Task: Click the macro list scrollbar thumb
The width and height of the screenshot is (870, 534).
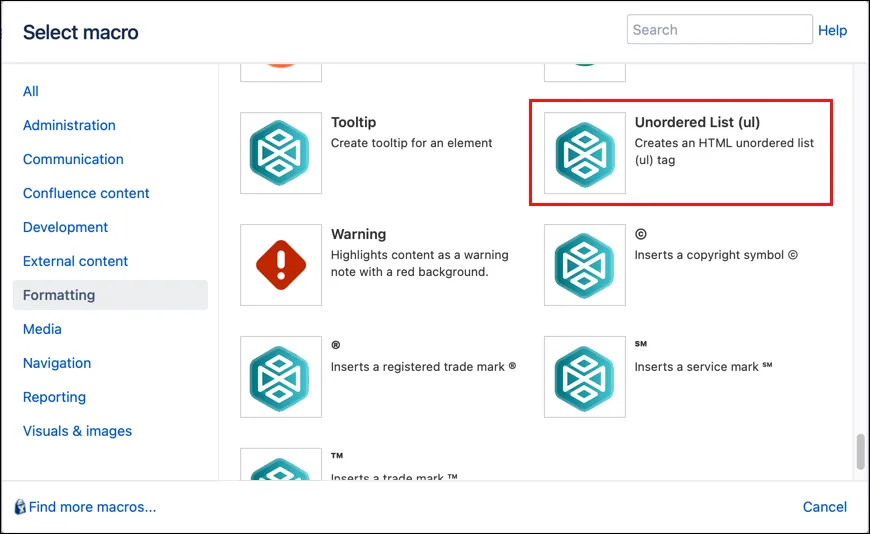Action: click(861, 452)
